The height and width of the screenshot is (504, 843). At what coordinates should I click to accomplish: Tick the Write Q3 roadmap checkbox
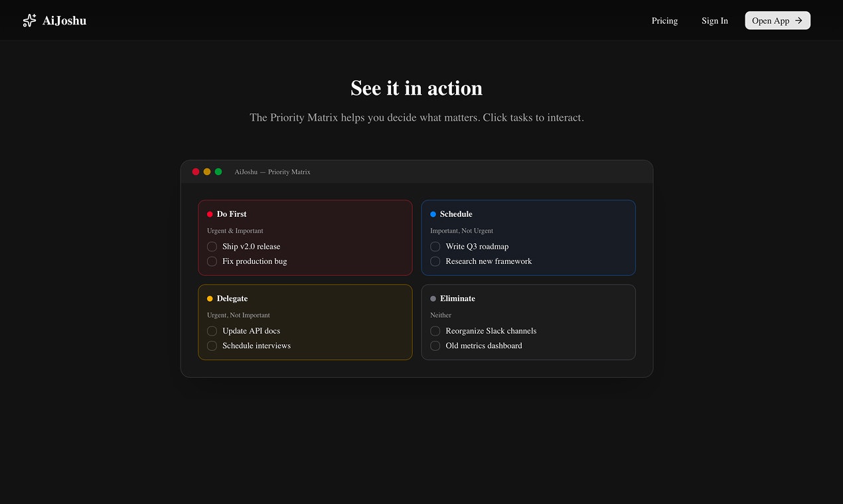(435, 247)
